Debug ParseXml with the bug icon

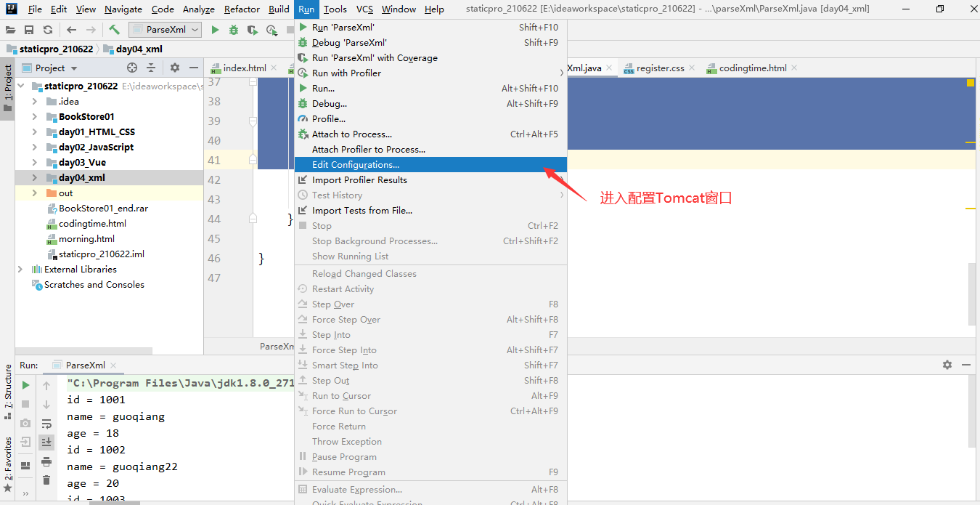click(234, 30)
